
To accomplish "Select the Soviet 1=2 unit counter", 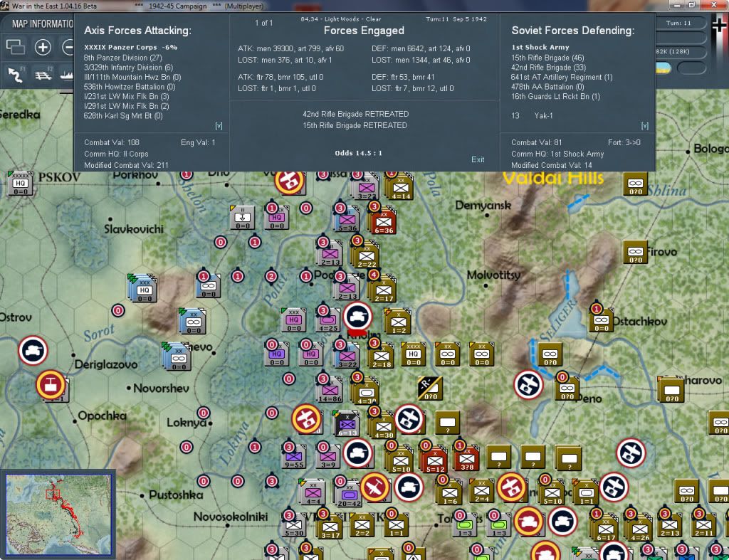I will (x=399, y=322).
